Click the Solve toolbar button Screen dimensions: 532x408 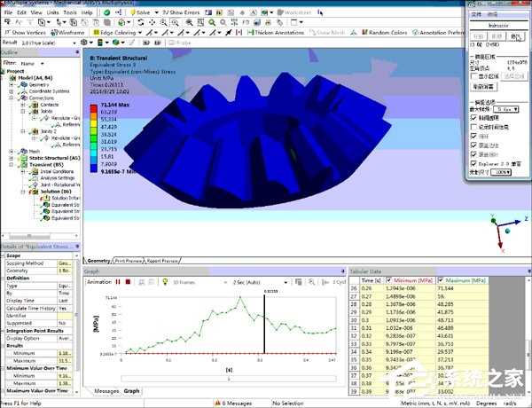[x=141, y=13]
